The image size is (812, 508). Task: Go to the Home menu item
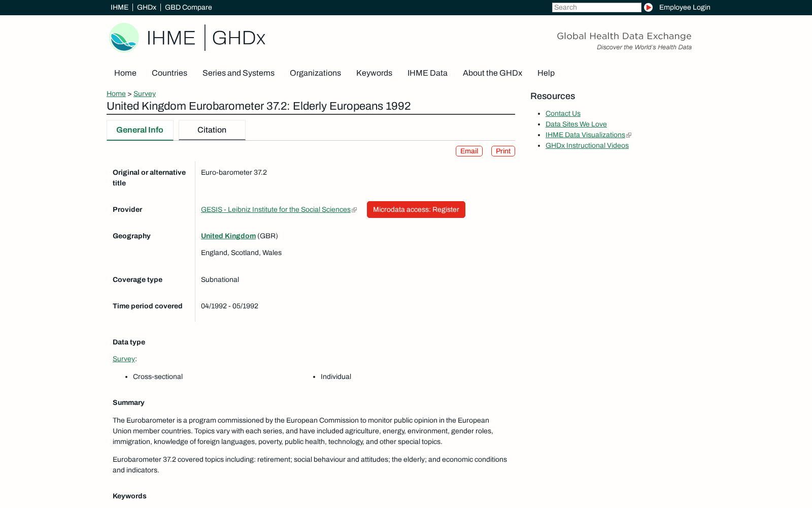[125, 73]
